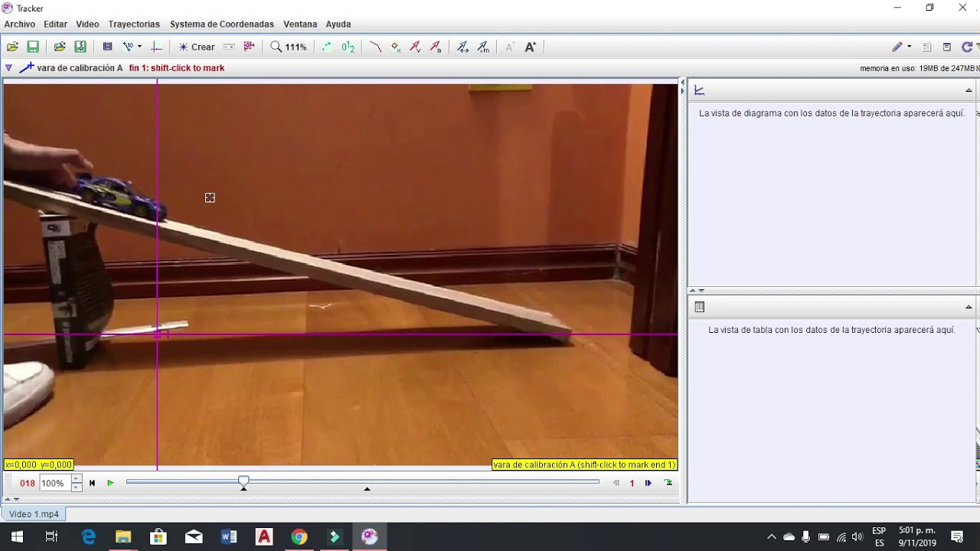
Task: Click the Crear new track button
Action: point(197,47)
